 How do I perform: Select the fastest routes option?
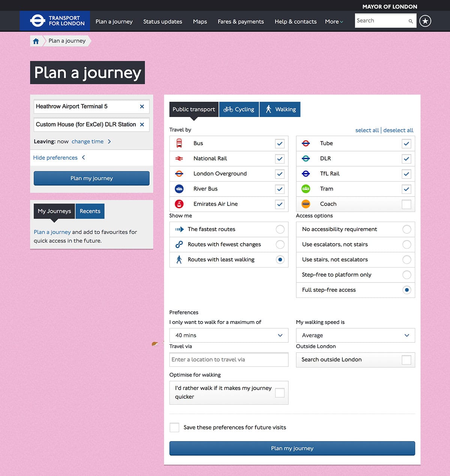(x=280, y=229)
